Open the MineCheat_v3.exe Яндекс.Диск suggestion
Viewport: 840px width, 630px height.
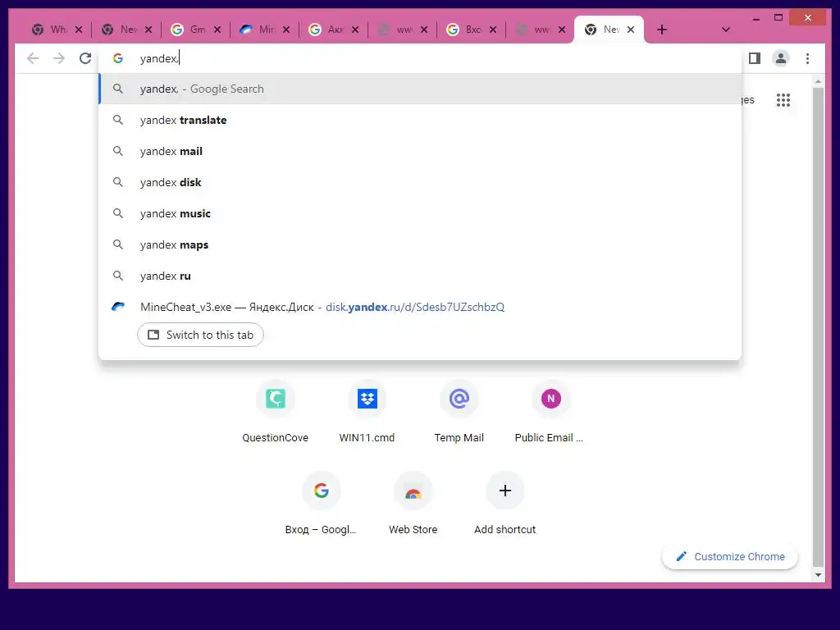point(420,307)
